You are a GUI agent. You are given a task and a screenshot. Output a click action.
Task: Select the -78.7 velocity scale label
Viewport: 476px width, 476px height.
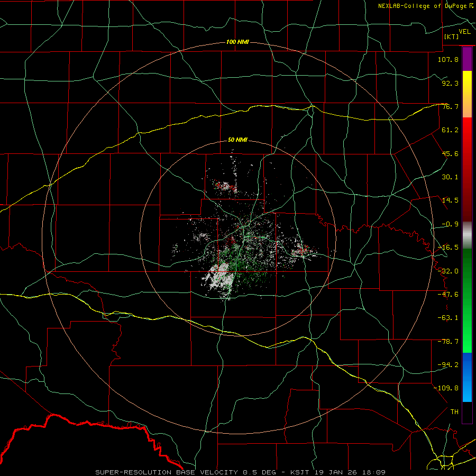tap(448, 342)
